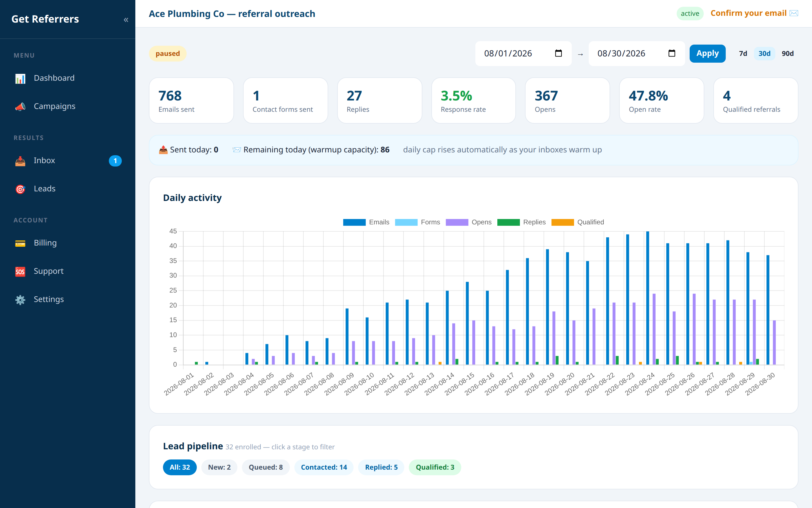Filter pipeline by Qualified: 3

click(x=435, y=467)
